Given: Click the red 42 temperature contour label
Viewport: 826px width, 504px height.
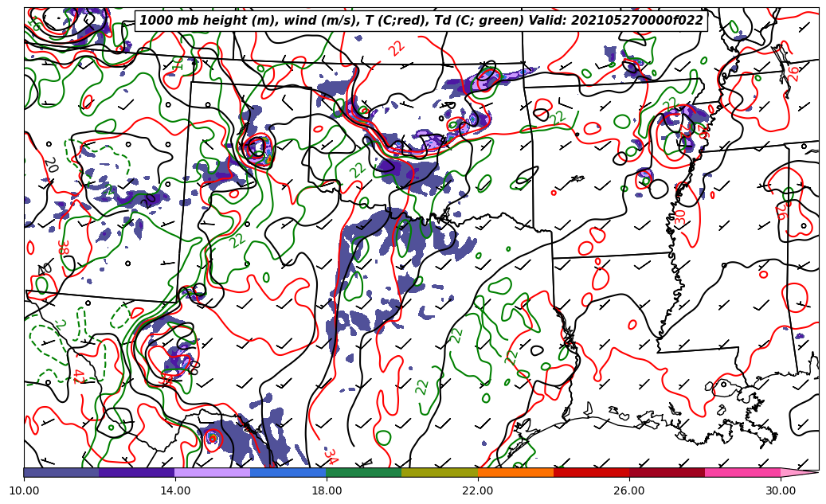Looking at the screenshot, I should point(79,377).
